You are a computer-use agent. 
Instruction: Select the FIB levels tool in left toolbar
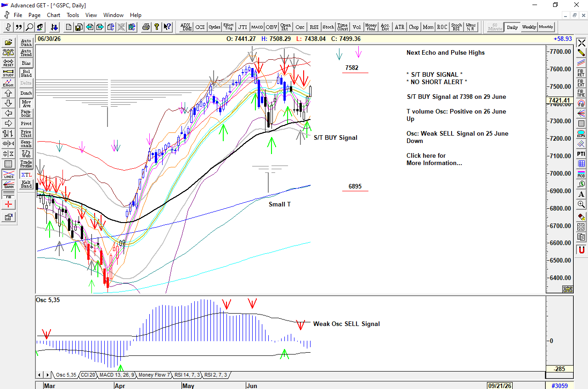(8, 195)
